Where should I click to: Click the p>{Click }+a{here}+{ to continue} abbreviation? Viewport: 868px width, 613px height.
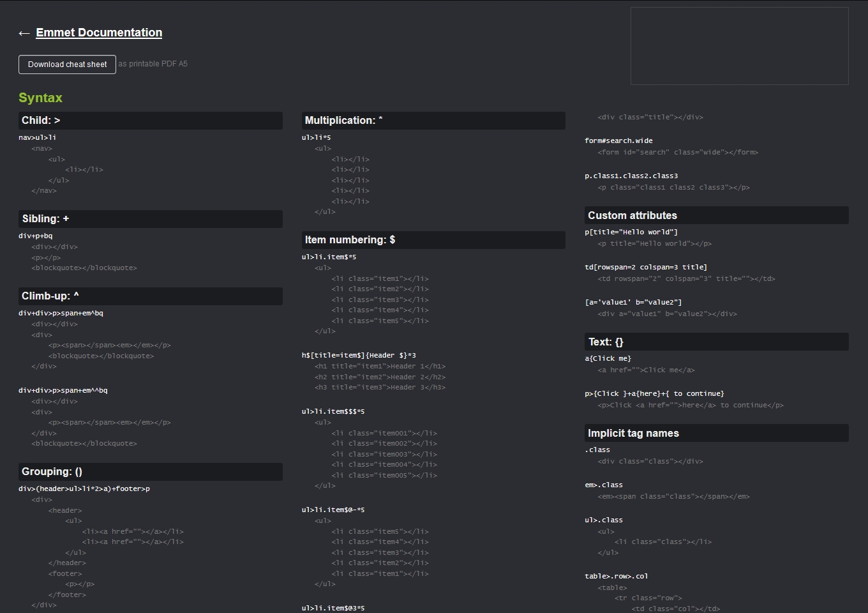(x=654, y=393)
